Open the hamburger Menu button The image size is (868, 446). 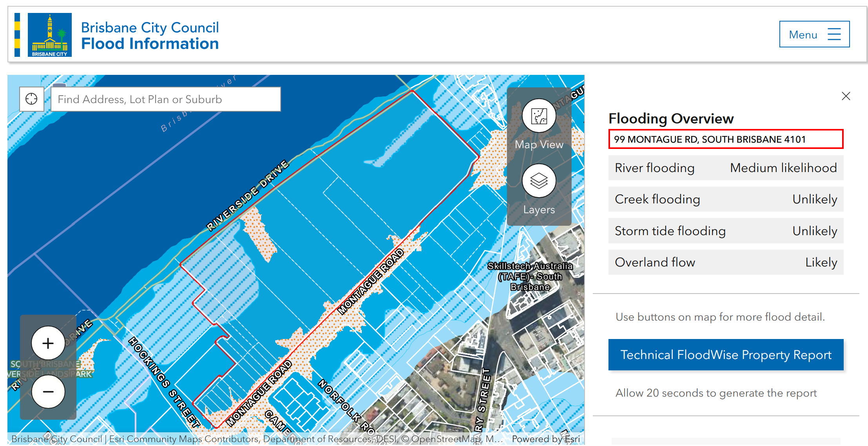pos(814,34)
